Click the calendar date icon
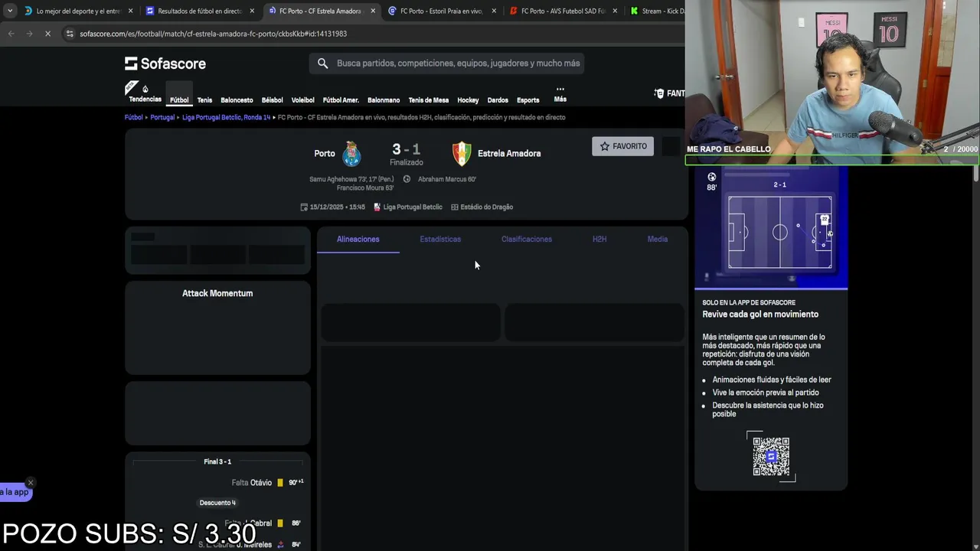Screen dimensions: 980x551 304,207
